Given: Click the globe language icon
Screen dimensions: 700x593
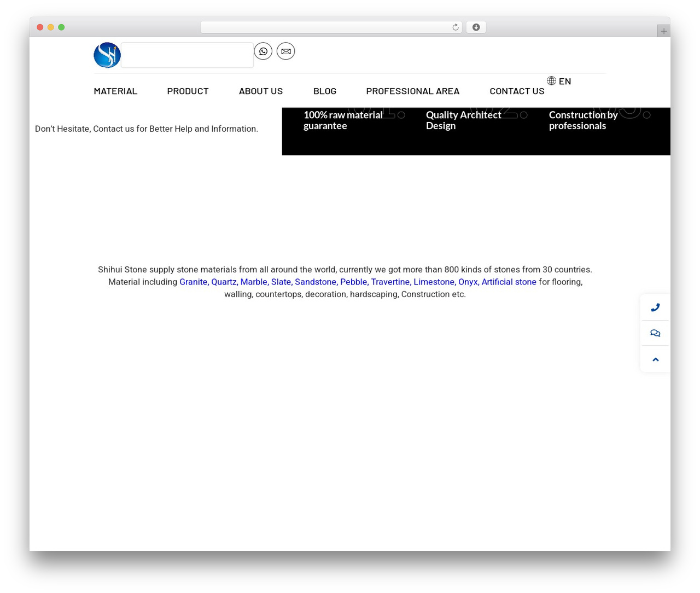Looking at the screenshot, I should pyautogui.click(x=551, y=81).
